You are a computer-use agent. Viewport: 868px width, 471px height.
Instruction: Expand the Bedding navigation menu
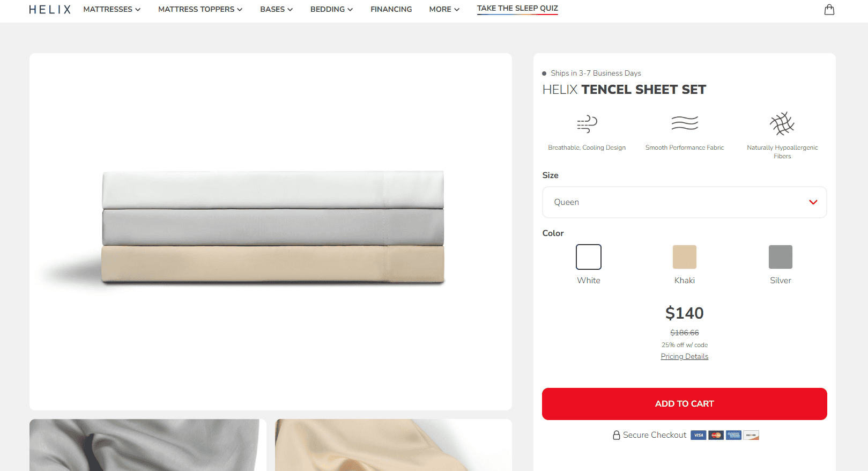pos(331,9)
